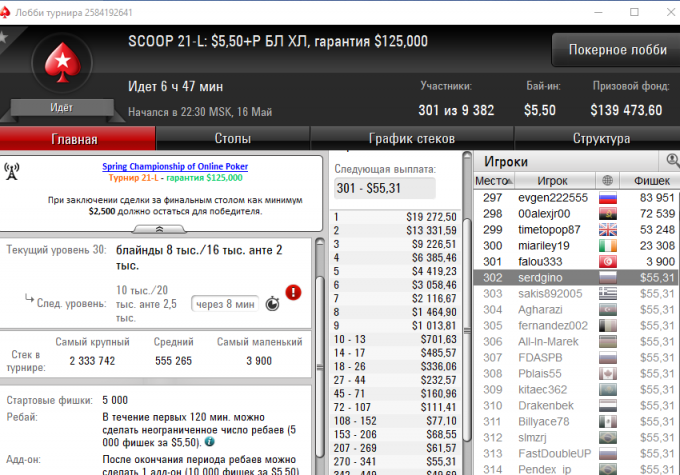This screenshot has width=680, height=475.
Task: Click second place payout $13 331,59
Action: [x=431, y=230]
